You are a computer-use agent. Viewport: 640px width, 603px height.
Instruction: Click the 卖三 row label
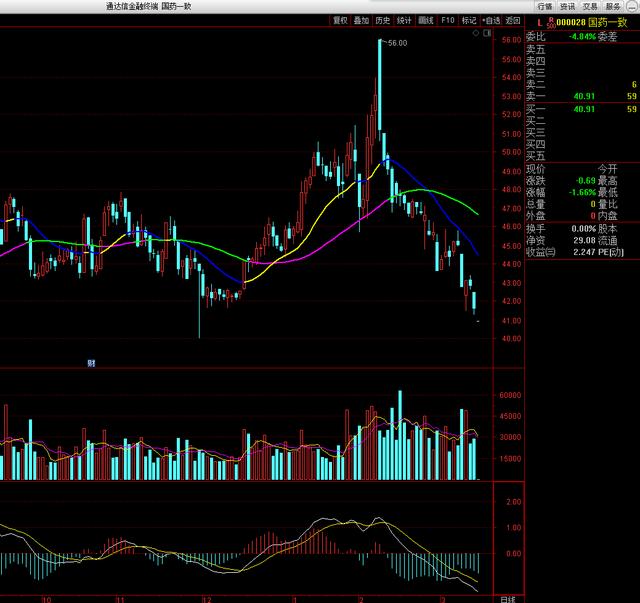tap(536, 73)
